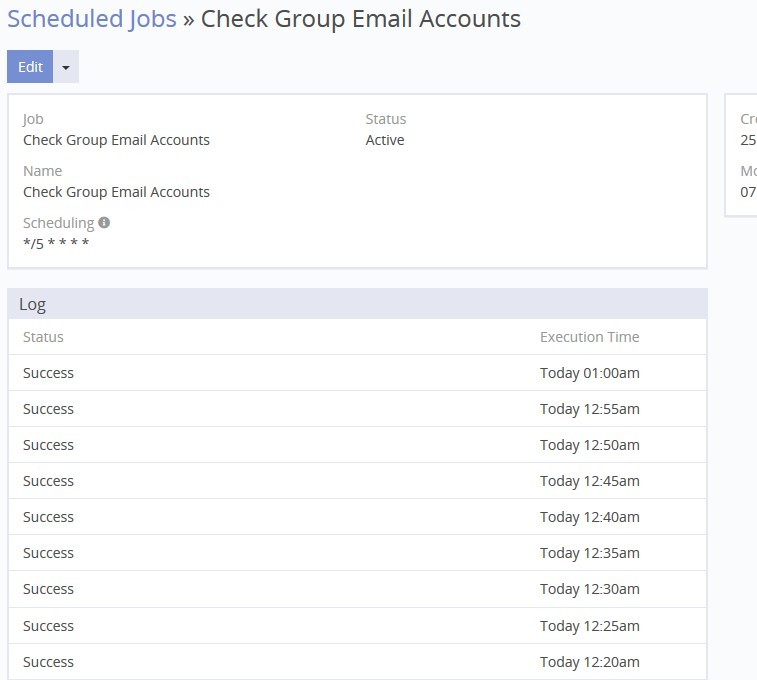Click the Name field value text
Viewport: 757px width, 680px height.
pos(116,192)
